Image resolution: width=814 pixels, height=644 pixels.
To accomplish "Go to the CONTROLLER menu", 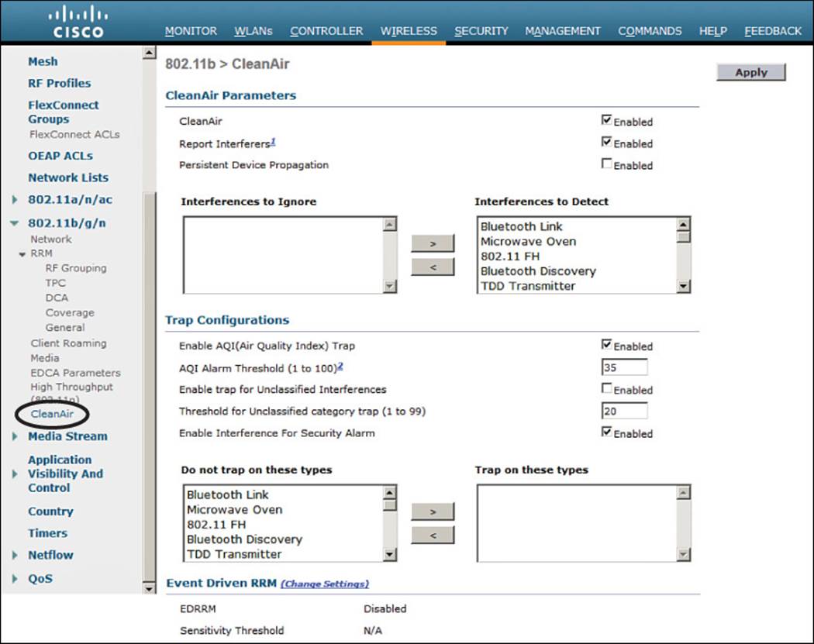I will point(326,31).
